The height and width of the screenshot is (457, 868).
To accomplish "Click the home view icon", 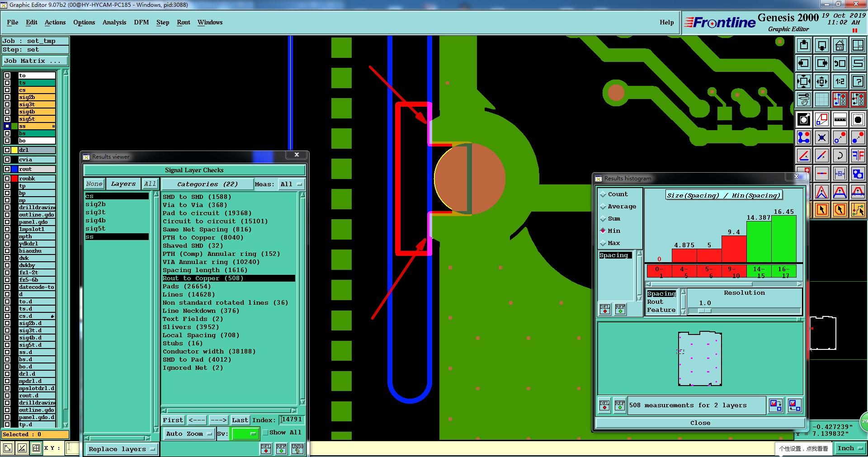I will pyautogui.click(x=840, y=45).
